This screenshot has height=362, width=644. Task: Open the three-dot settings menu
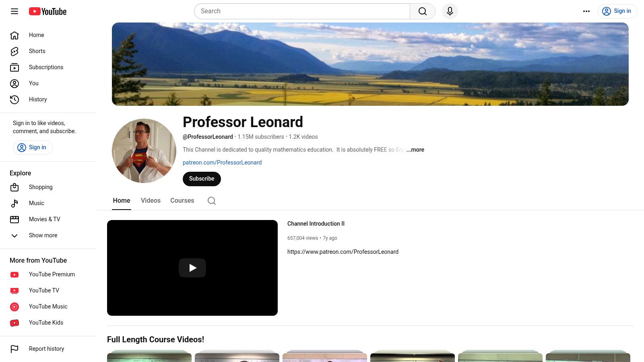point(586,11)
